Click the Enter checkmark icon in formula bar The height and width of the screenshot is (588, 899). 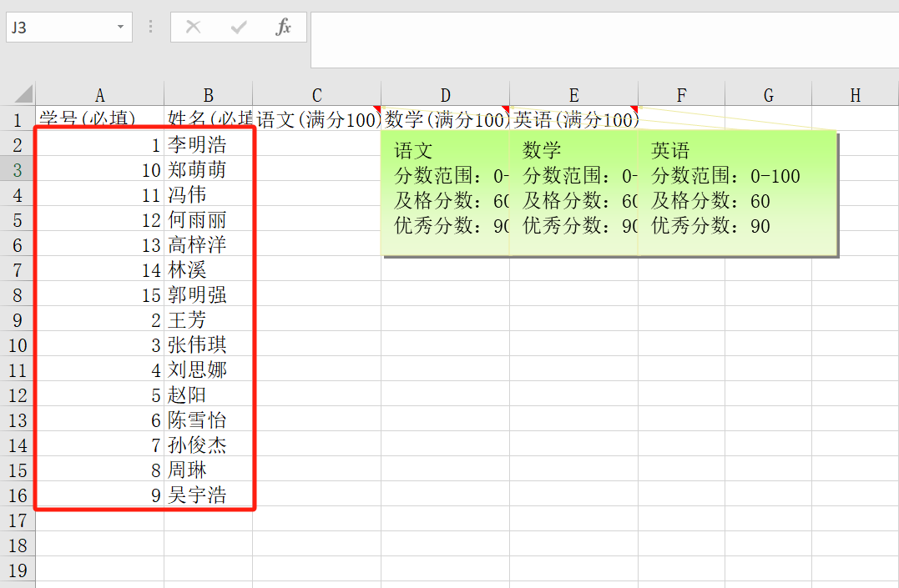239,28
